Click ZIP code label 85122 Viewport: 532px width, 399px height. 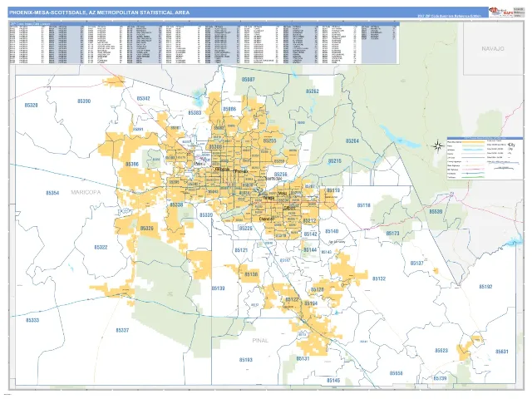click(x=292, y=299)
